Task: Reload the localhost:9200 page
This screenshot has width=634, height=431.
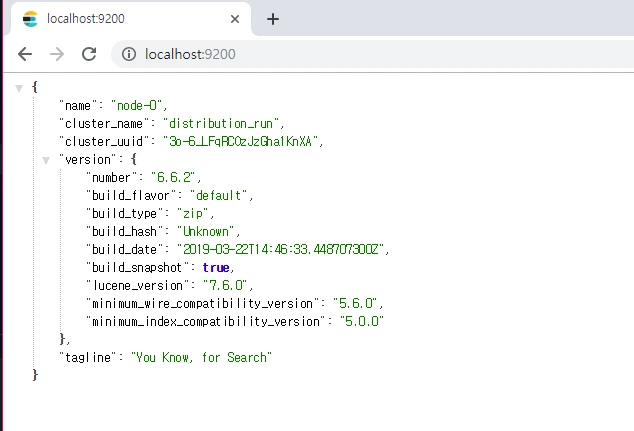Action: click(89, 54)
